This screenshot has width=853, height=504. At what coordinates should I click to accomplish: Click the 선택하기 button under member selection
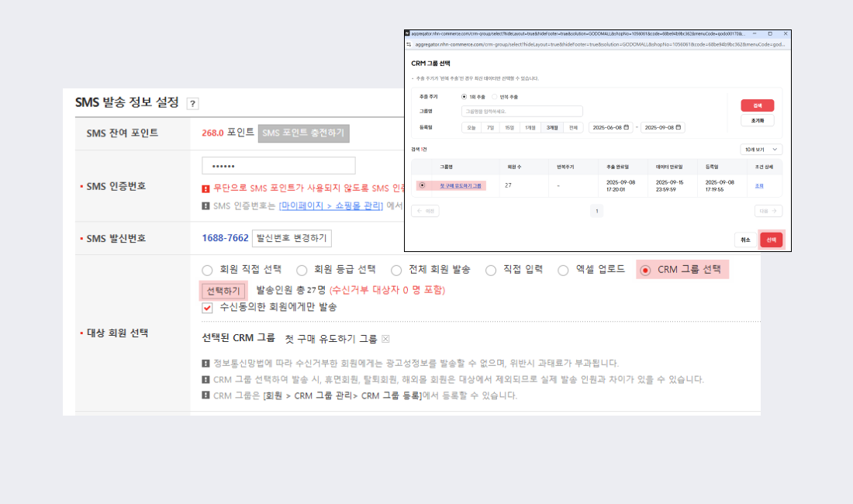223,290
